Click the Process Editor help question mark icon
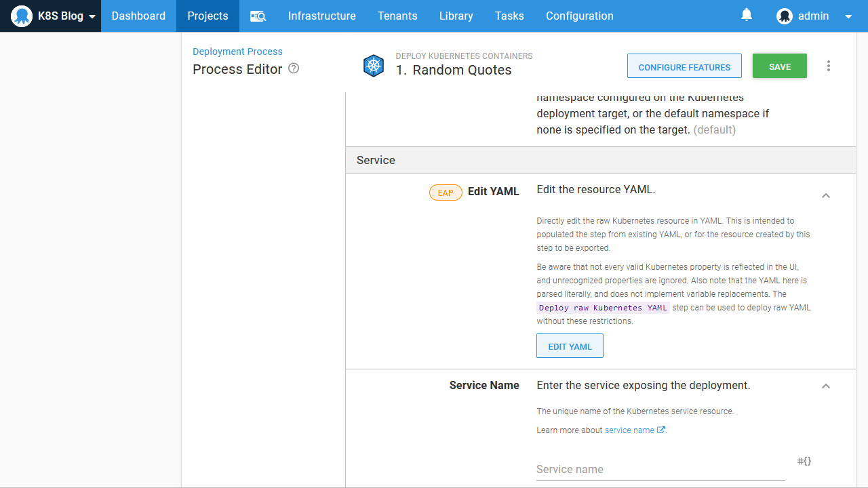 click(x=294, y=68)
